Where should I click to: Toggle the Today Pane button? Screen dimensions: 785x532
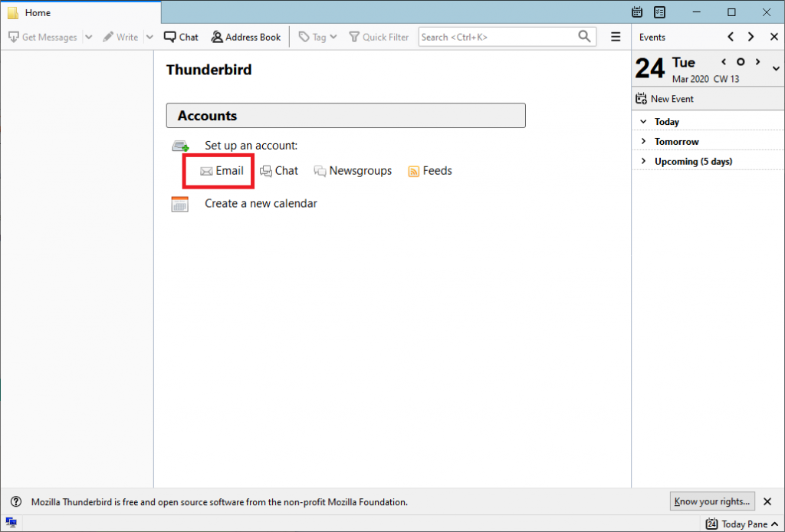[x=742, y=524]
